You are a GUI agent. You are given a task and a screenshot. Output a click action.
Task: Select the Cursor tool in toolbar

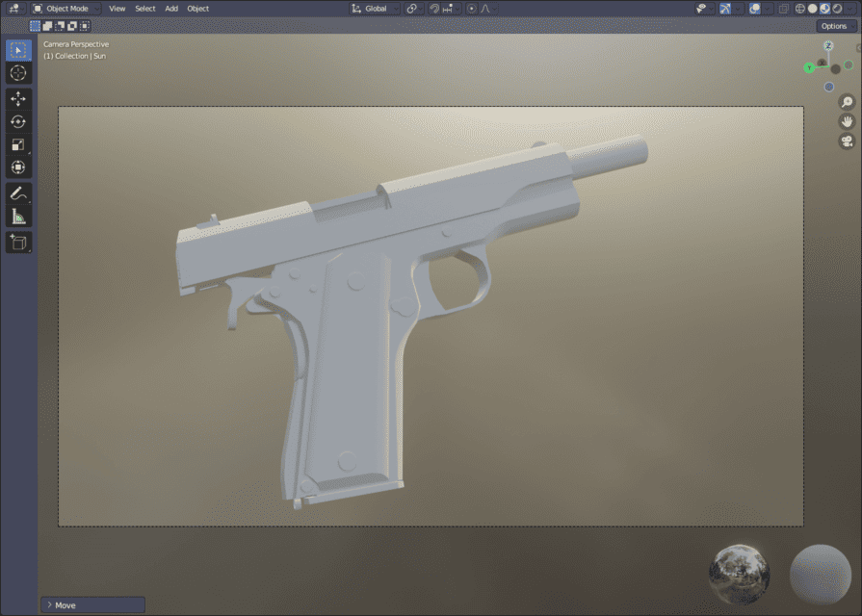[x=18, y=73]
